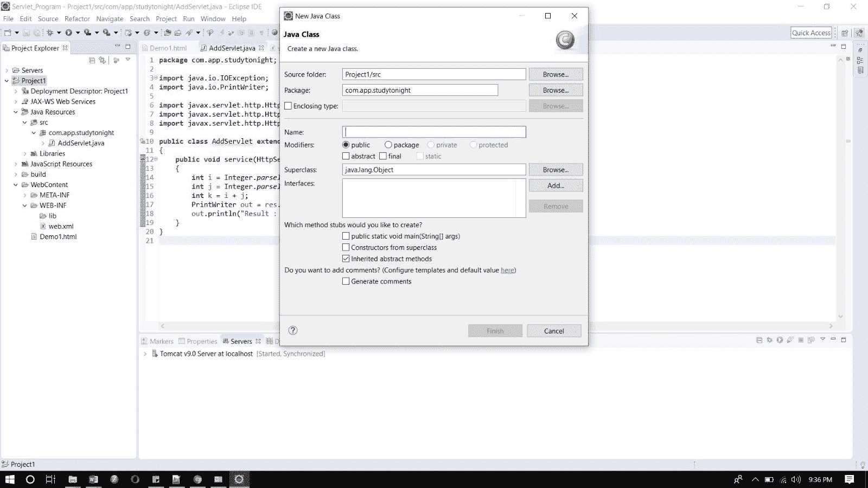Select the private modifier radio button
Image resolution: width=868 pixels, height=488 pixels.
(431, 145)
